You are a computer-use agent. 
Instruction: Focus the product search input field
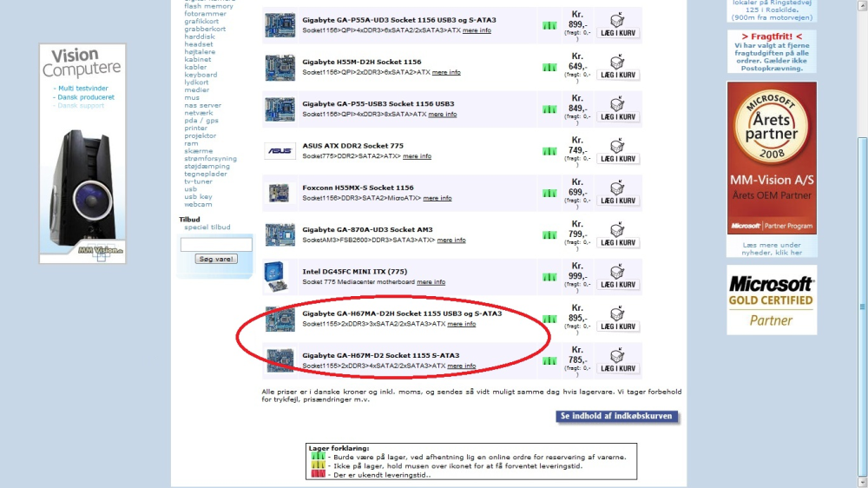[216, 244]
